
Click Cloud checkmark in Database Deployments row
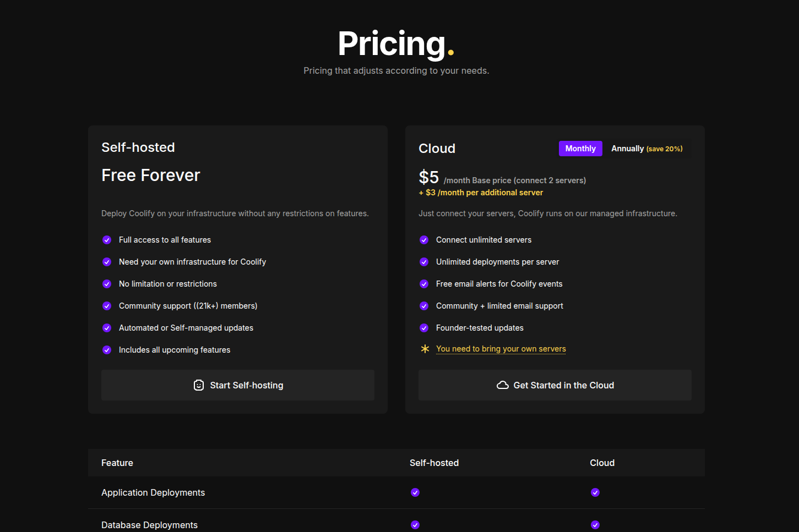click(x=595, y=525)
